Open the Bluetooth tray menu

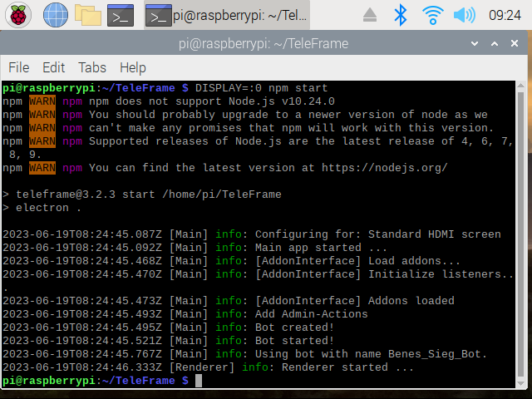coord(401,15)
